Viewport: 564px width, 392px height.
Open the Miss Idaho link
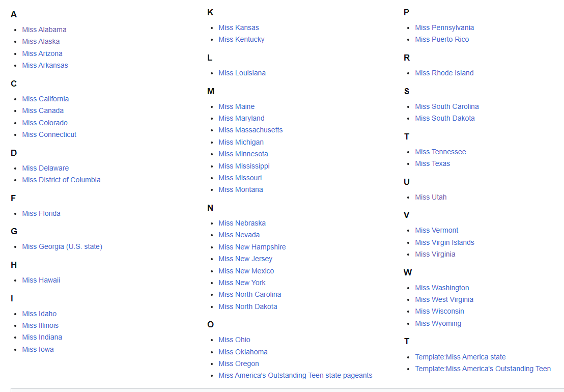[39, 314]
